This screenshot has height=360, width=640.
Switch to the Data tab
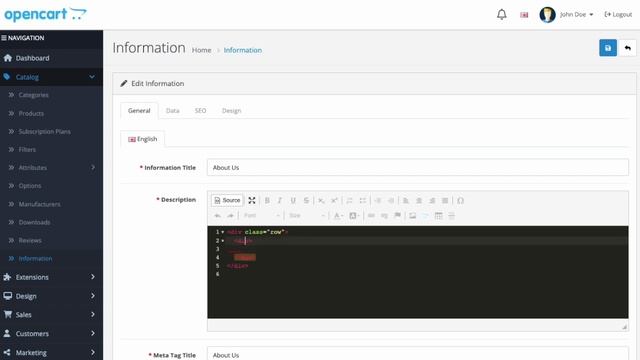coord(173,111)
